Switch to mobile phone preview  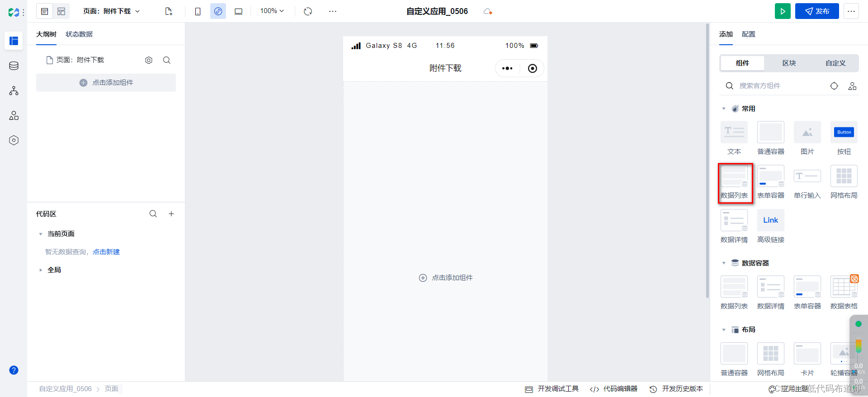click(198, 11)
